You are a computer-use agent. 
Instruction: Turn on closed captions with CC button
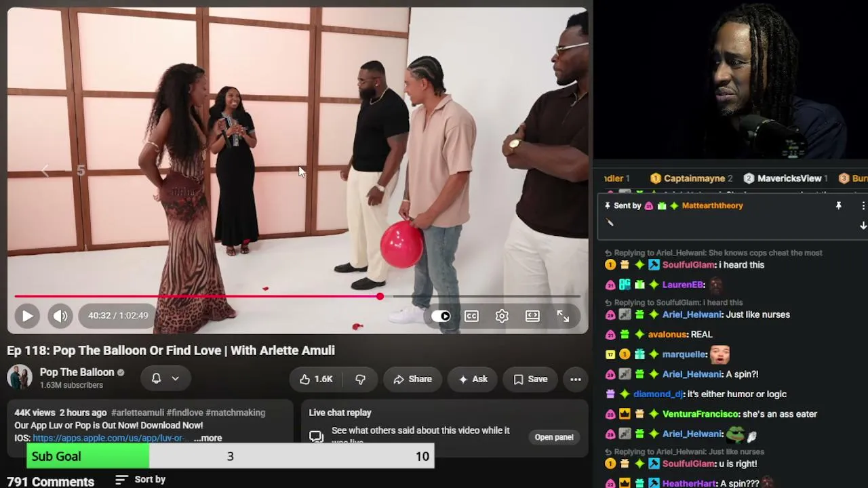471,316
